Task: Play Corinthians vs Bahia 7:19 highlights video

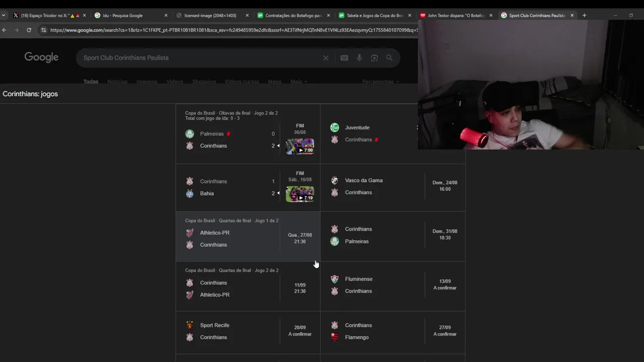Action: 300,194
